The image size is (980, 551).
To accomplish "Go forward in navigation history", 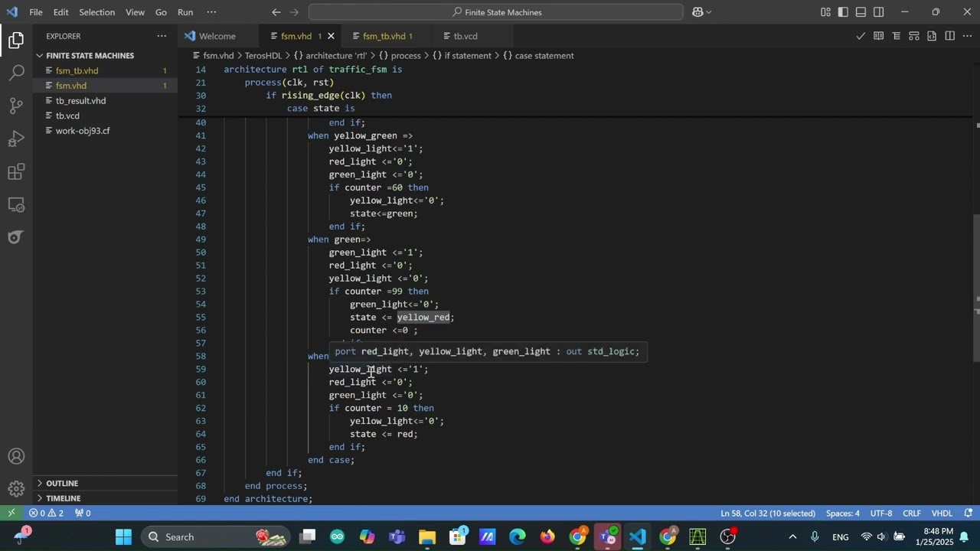I will [295, 12].
